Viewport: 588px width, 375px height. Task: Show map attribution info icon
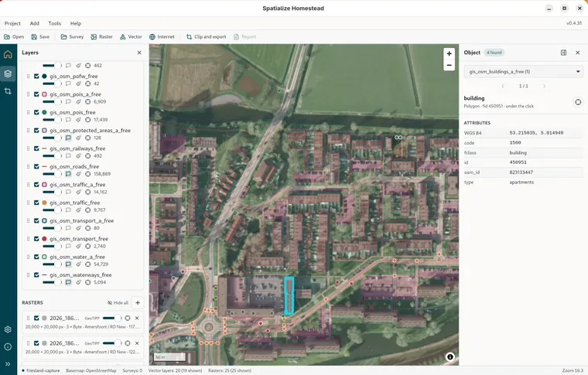pyautogui.click(x=450, y=356)
